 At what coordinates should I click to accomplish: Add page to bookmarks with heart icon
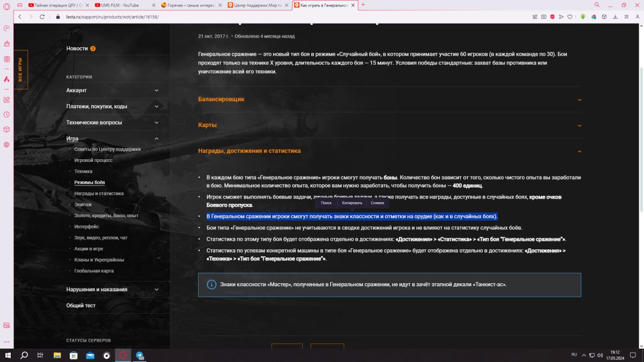[x=570, y=17]
